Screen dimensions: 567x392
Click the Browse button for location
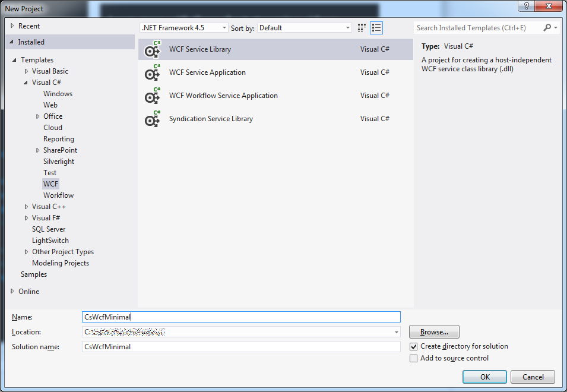coord(433,331)
